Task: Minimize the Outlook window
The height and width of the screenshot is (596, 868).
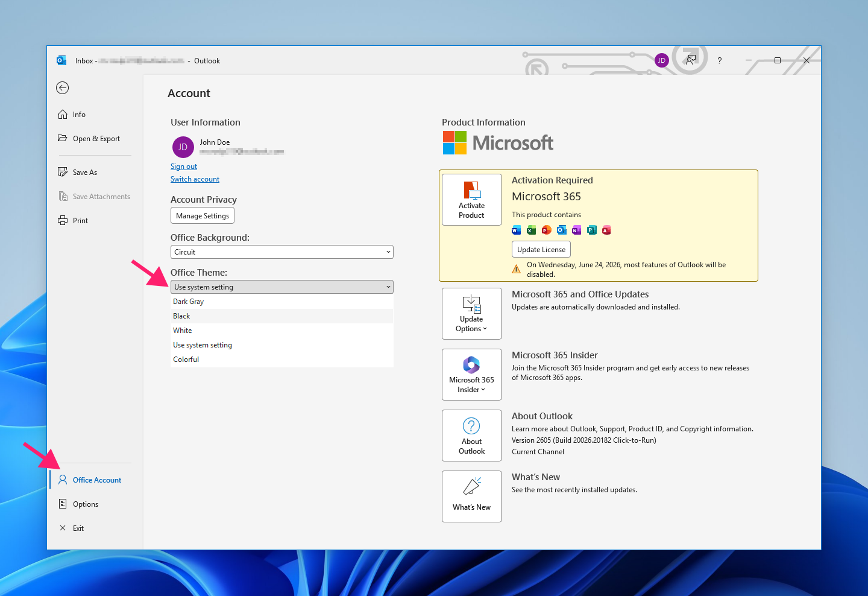Action: [x=749, y=60]
